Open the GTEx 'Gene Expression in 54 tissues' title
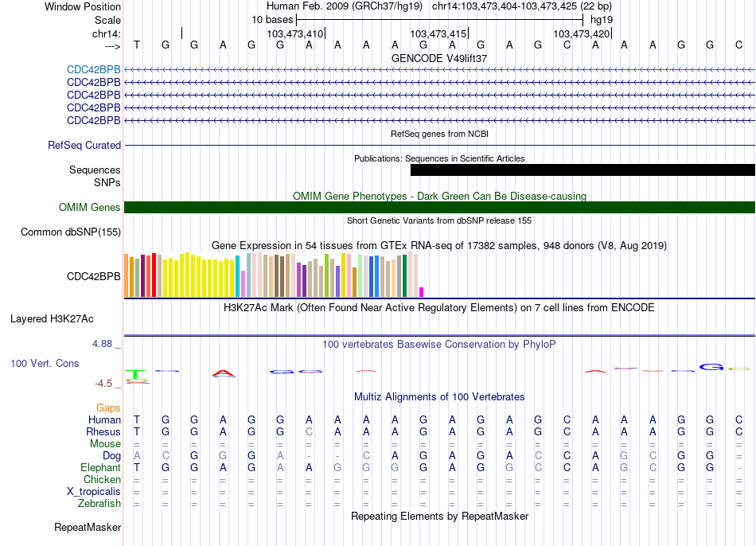This screenshot has height=546, width=756. click(x=439, y=245)
